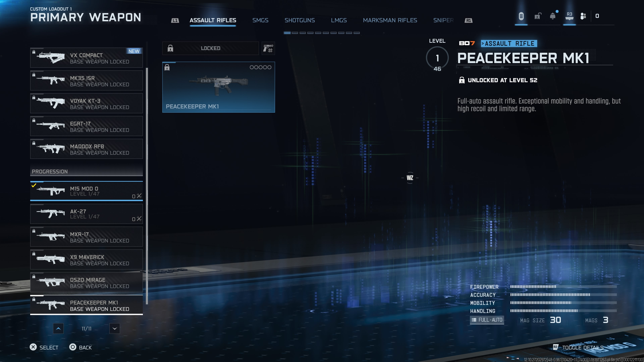Go to next page with down chevron

tap(115, 328)
